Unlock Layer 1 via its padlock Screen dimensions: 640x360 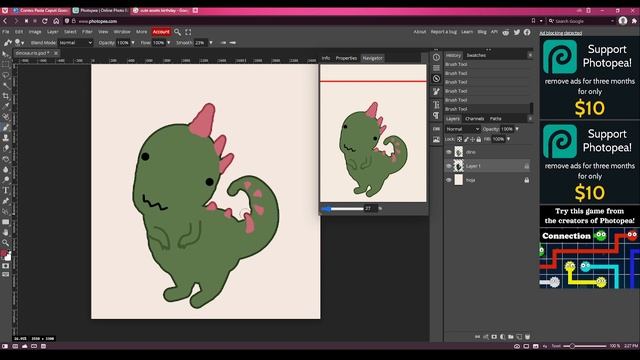point(527,166)
